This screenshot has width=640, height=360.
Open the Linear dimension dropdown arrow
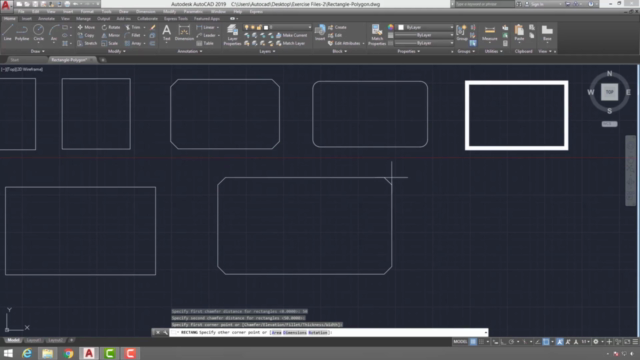click(x=218, y=27)
